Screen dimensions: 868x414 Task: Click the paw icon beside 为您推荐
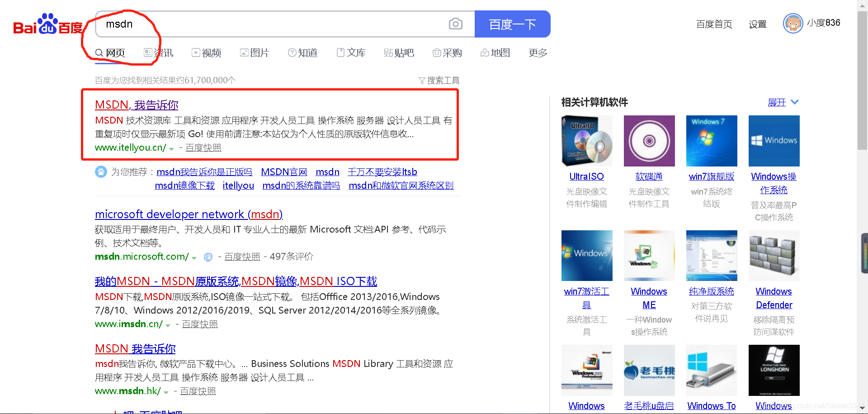point(101,172)
